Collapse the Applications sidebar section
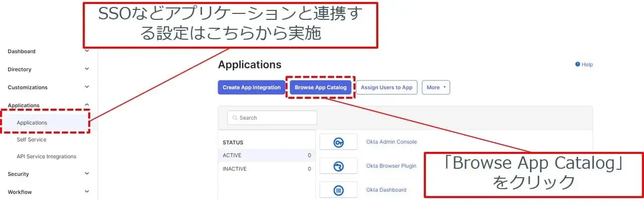This screenshot has height=205, width=644. [87, 105]
